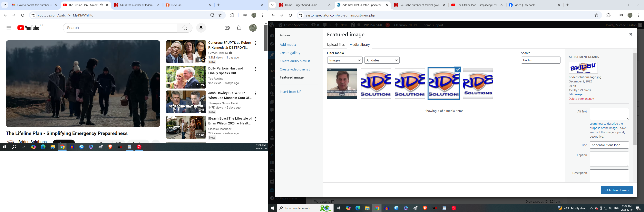The height and width of the screenshot is (212, 644).
Task: Mute audio on Lifeline Plan tab
Action: (x=101, y=5)
